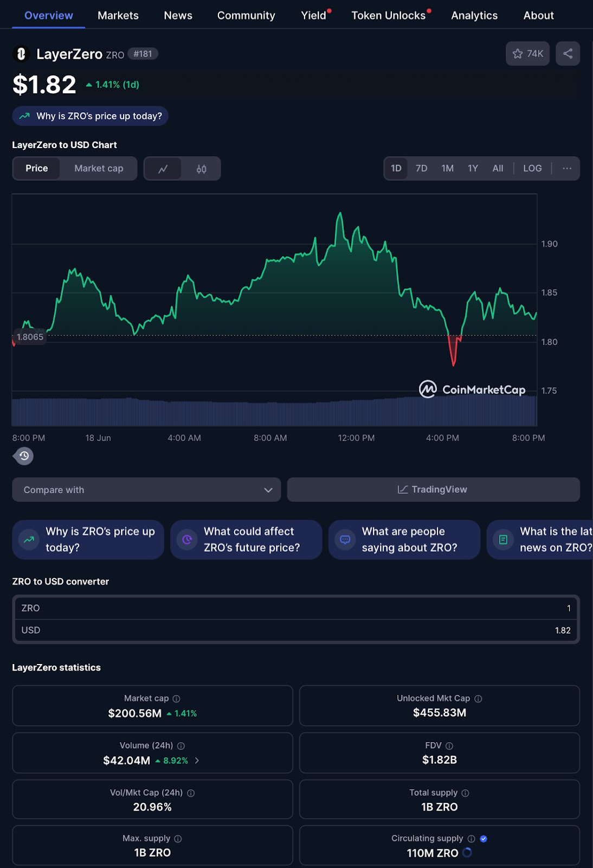The height and width of the screenshot is (868, 593).
Task: Open the Overview tab
Action: click(x=49, y=15)
